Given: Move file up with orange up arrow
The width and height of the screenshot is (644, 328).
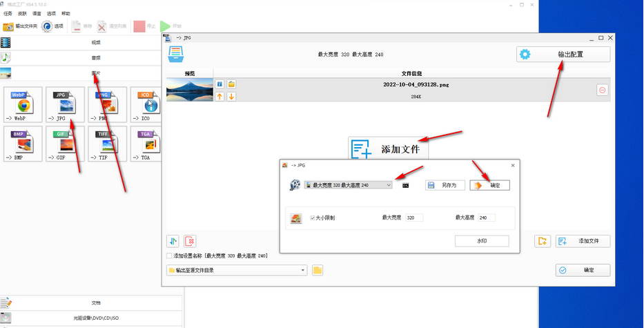Looking at the screenshot, I should click(220, 97).
